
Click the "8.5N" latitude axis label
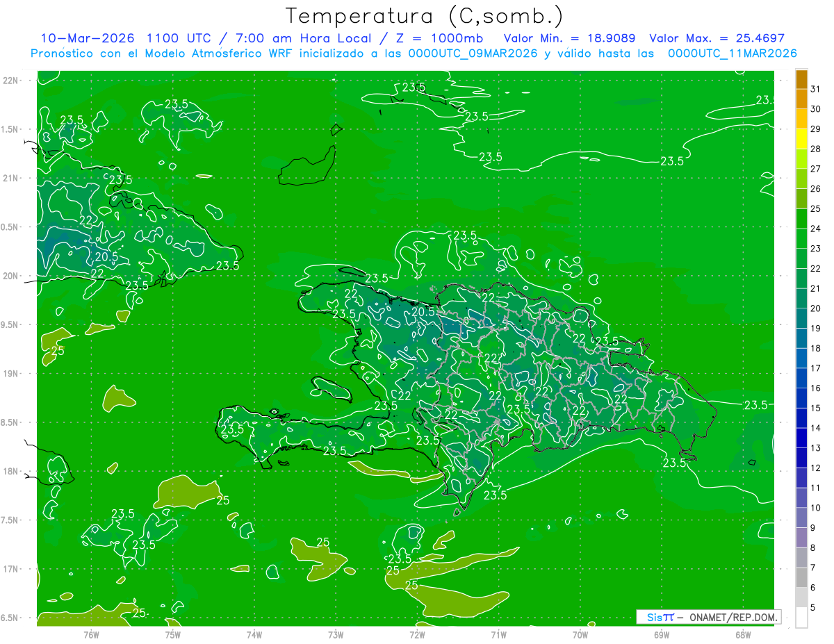tap(9, 422)
